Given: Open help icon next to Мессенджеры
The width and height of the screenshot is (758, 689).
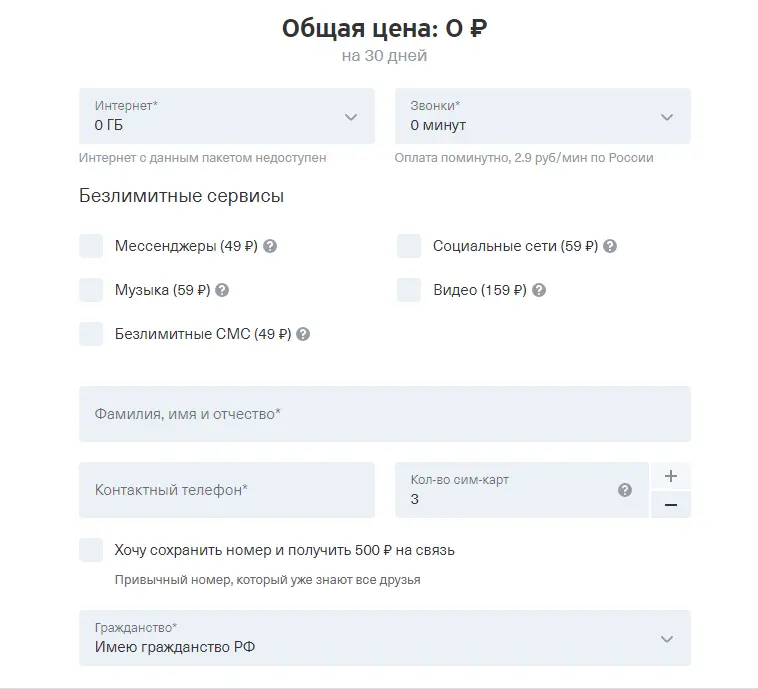Looking at the screenshot, I should [270, 246].
